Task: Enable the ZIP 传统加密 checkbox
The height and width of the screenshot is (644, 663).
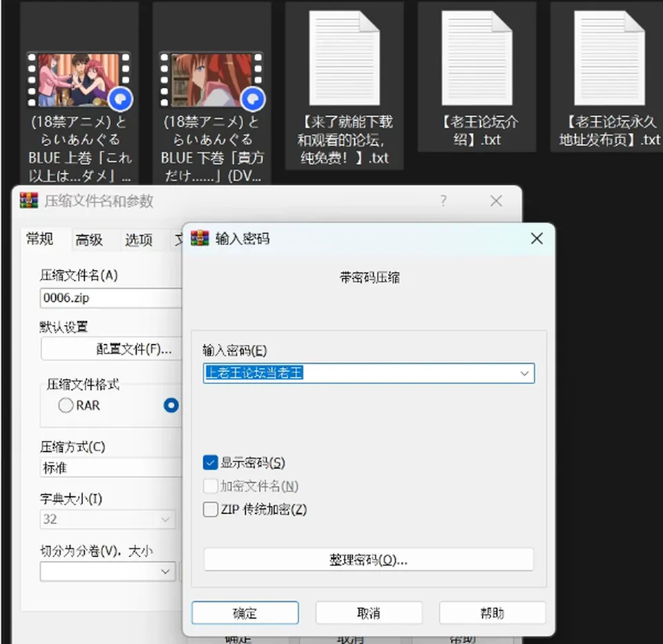Action: 210,509
